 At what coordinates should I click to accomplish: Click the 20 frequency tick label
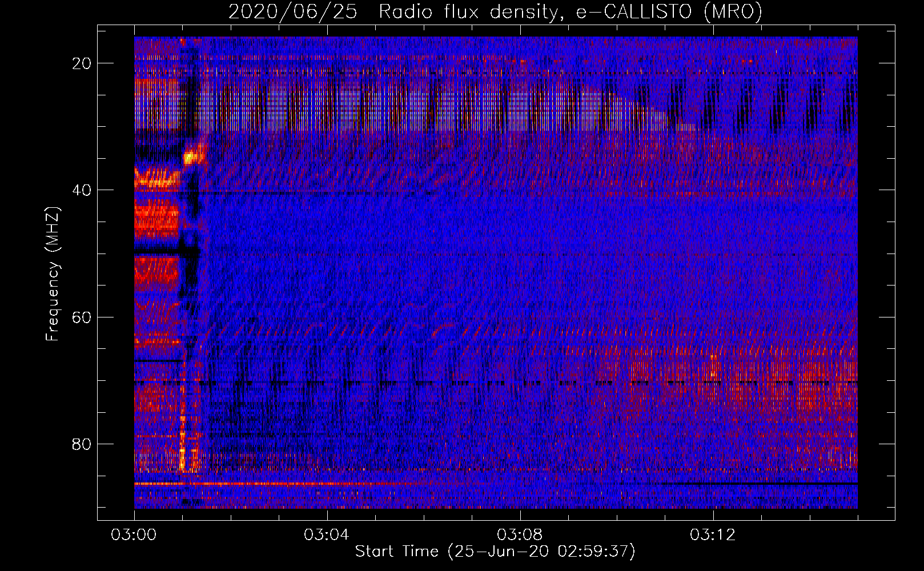coord(82,63)
